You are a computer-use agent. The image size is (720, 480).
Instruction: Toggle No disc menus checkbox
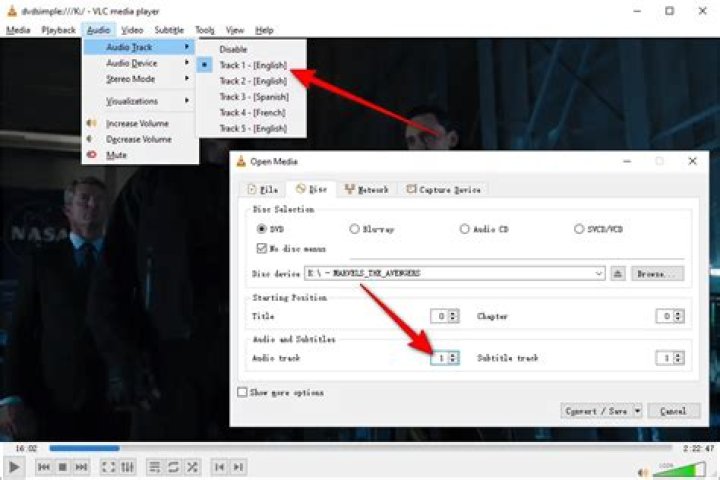tap(261, 248)
